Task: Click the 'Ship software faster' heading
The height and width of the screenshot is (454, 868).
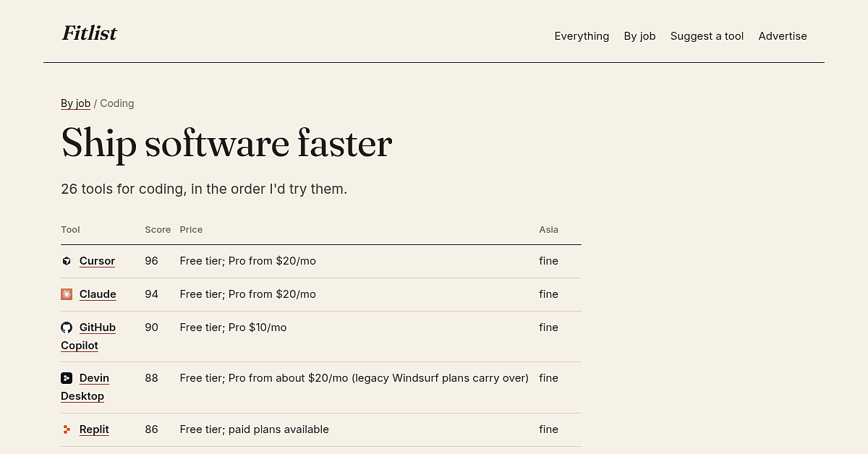Action: click(x=226, y=143)
